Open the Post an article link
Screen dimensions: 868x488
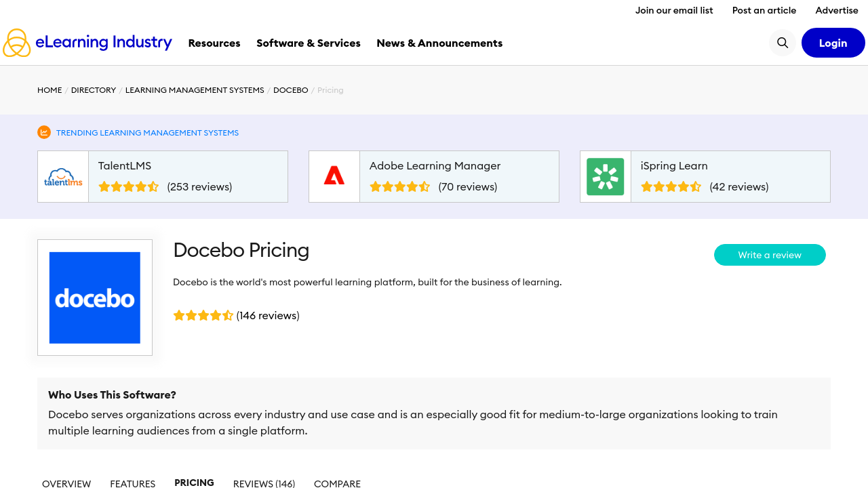click(x=764, y=10)
